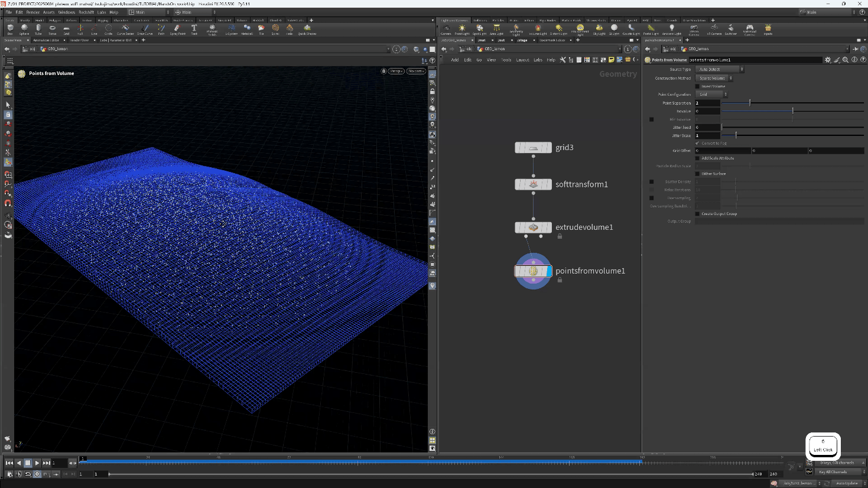
Task: Click the Play forward button
Action: pyautogui.click(x=37, y=463)
